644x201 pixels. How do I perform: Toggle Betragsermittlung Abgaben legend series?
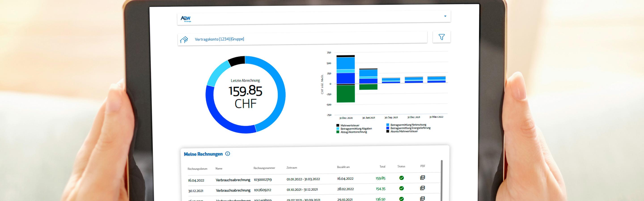coord(356,129)
